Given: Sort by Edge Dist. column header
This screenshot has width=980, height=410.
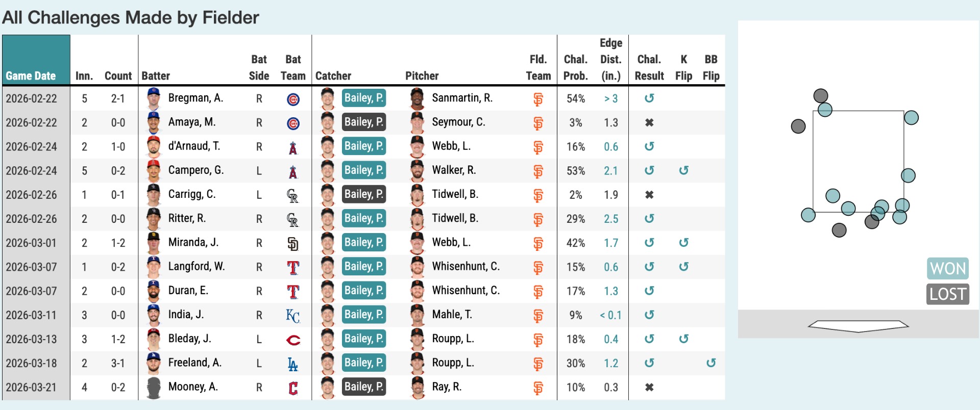Looking at the screenshot, I should [611, 59].
